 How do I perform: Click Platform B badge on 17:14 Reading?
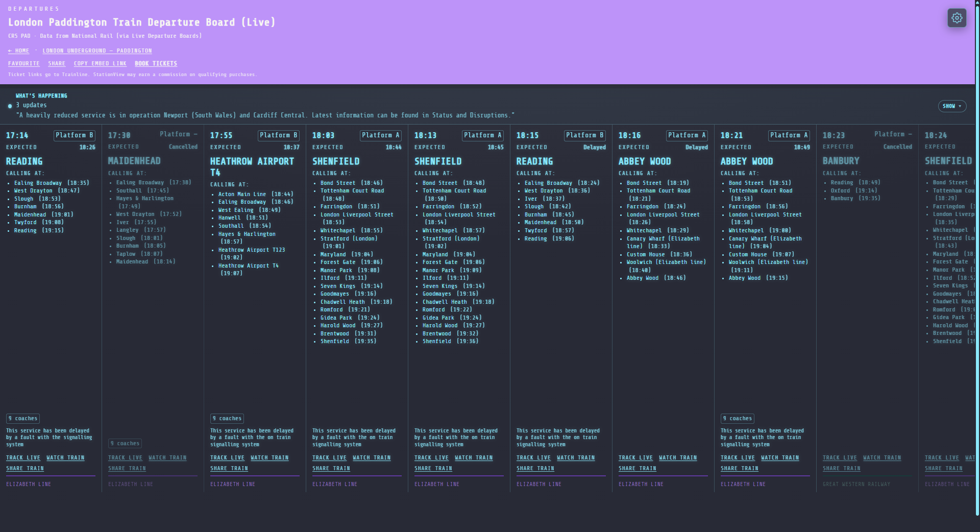[75, 135]
